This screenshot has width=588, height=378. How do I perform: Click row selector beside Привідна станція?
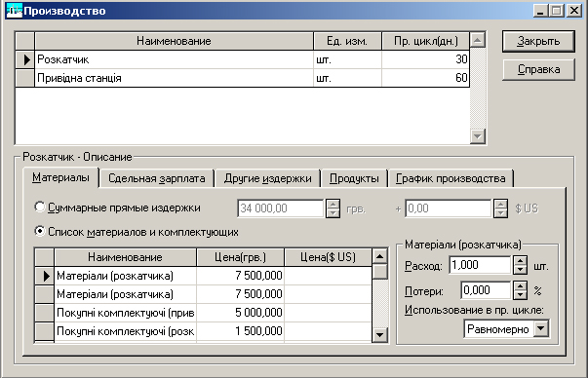click(25, 78)
